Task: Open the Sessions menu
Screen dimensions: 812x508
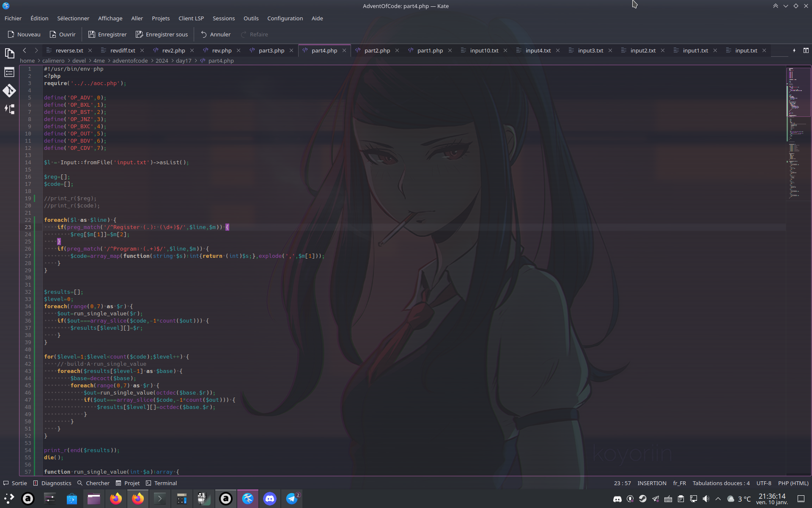Action: [x=224, y=18]
